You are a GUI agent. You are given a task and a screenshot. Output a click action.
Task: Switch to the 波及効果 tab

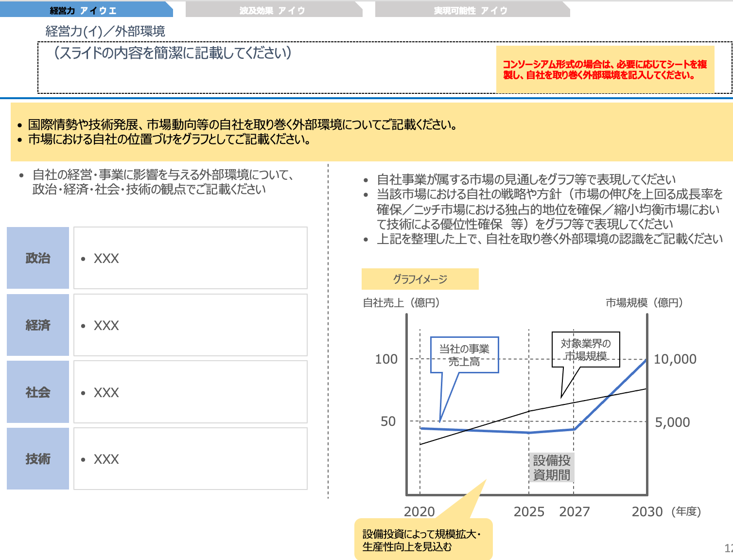[x=271, y=8]
